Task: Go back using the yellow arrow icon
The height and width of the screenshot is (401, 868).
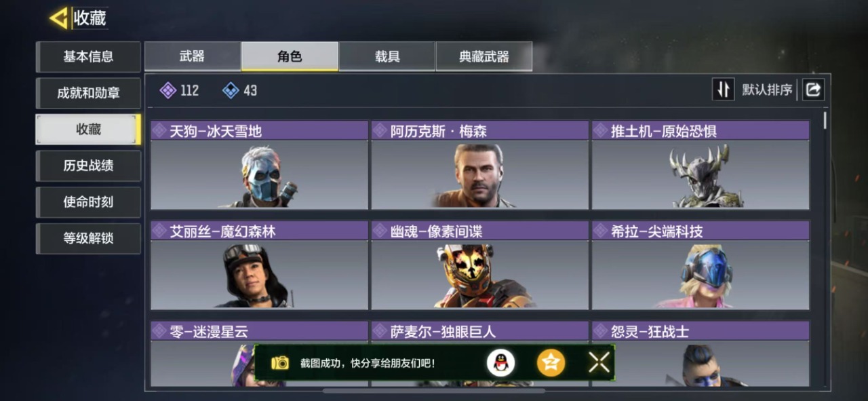Action: (x=58, y=18)
